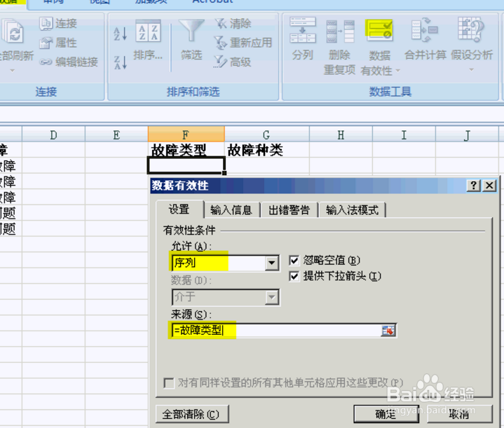This screenshot has height=428, width=504.
Task: Switch to Error Alert (出错警告) tab
Action: tap(289, 210)
